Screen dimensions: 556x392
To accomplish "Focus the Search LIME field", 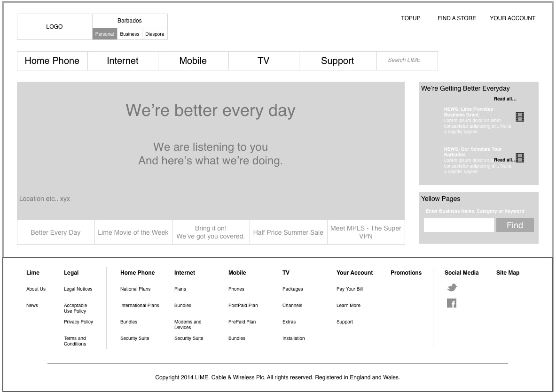I will 407,61.
